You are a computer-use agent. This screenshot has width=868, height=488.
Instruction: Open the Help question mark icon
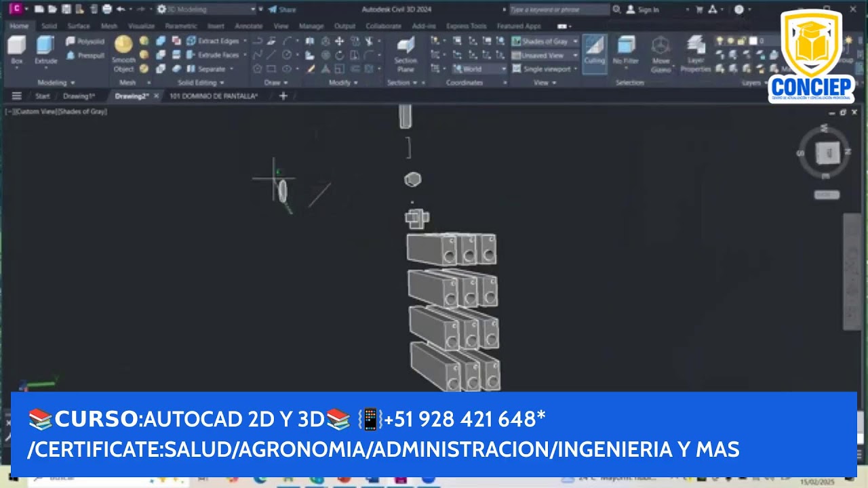click(x=739, y=9)
